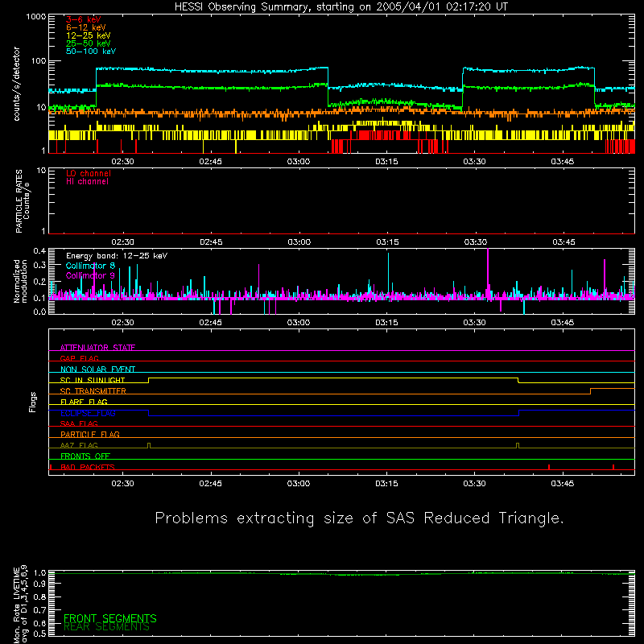Select the 50-100 keV legend label
The height and width of the screenshot is (644, 644).
click(91, 52)
